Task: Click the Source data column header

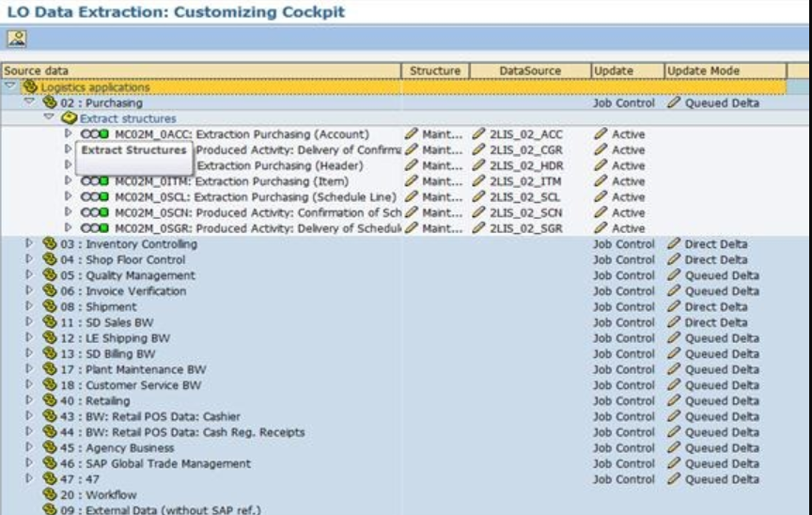Action: [x=201, y=70]
